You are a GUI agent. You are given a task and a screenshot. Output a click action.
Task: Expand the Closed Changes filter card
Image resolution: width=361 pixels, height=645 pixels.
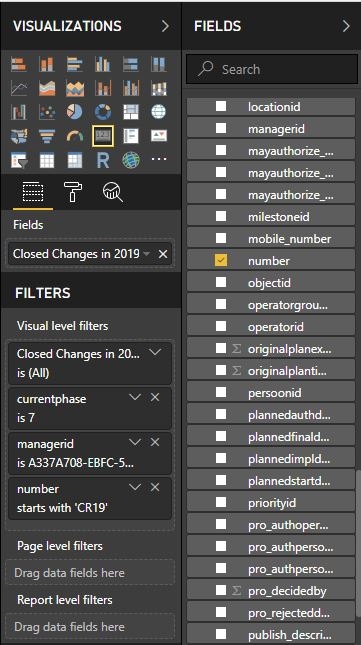[155, 353]
